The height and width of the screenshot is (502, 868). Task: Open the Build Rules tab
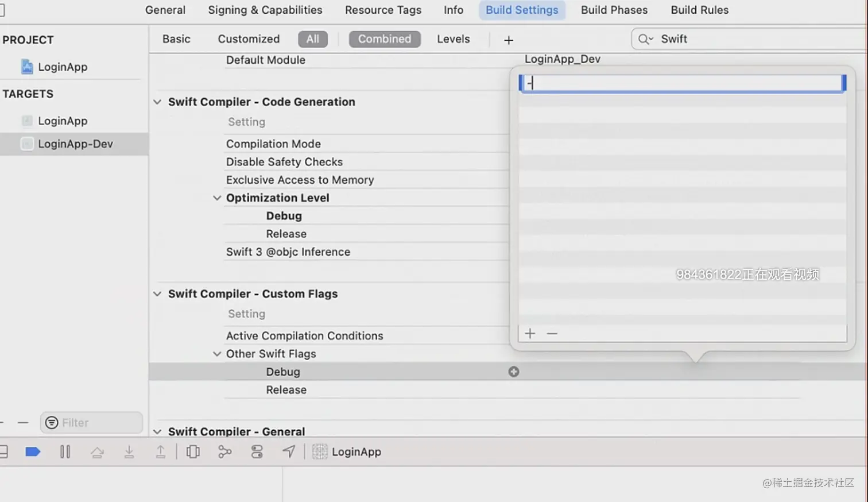[x=700, y=10]
